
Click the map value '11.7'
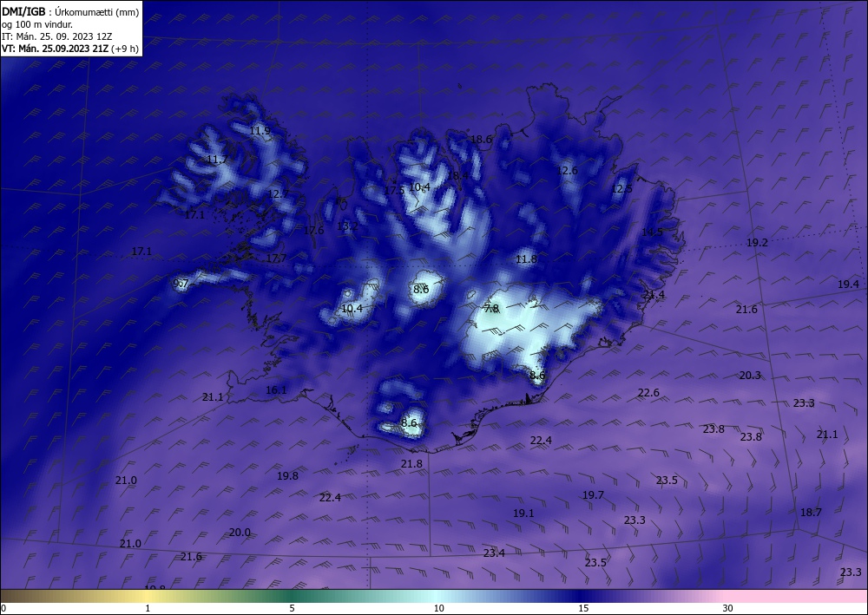click(217, 160)
